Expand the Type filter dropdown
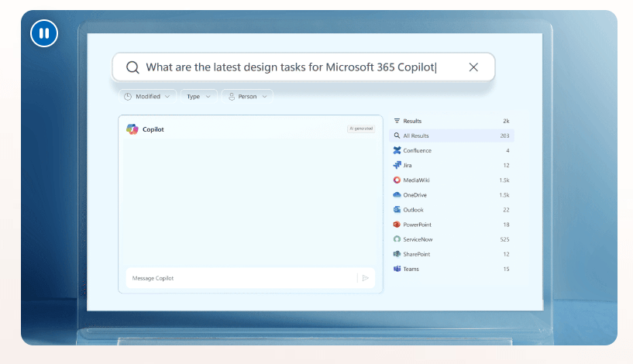Viewport: 633px width, 364px height. click(198, 97)
